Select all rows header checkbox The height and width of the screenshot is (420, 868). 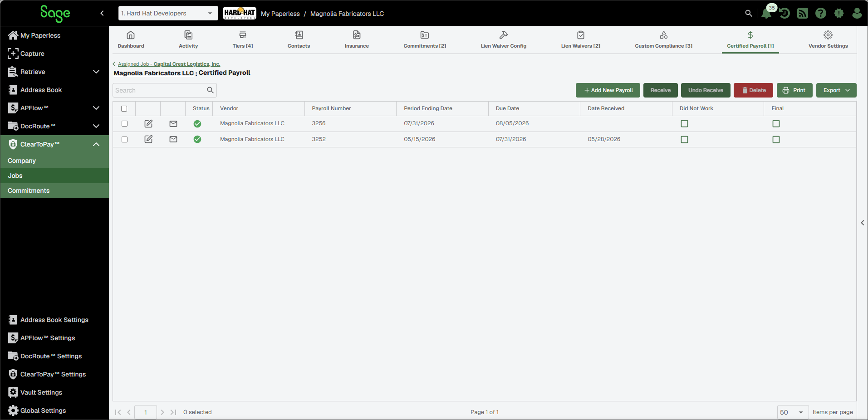124,108
